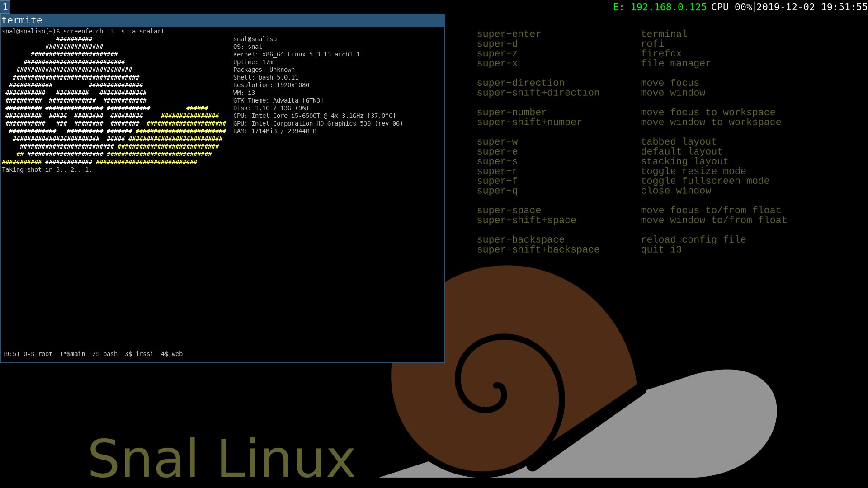Click the 'Resolution: 1920x1080' line

271,85
